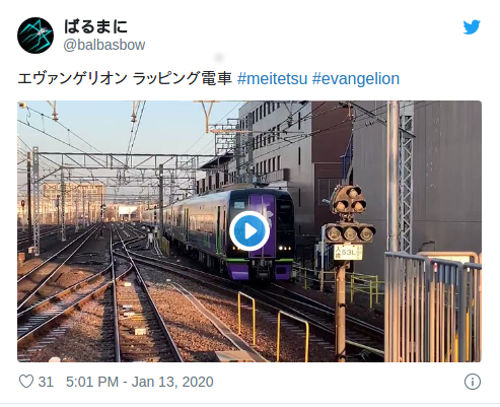Screen dimensions: 500x407
Task: Click the purple train in video preview
Action: click(230, 233)
